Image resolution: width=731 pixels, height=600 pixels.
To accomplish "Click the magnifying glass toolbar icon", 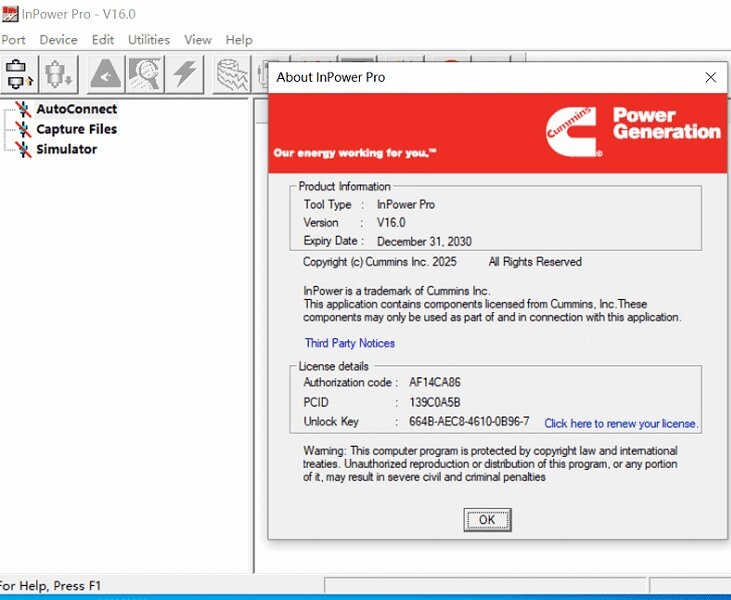I will [145, 74].
